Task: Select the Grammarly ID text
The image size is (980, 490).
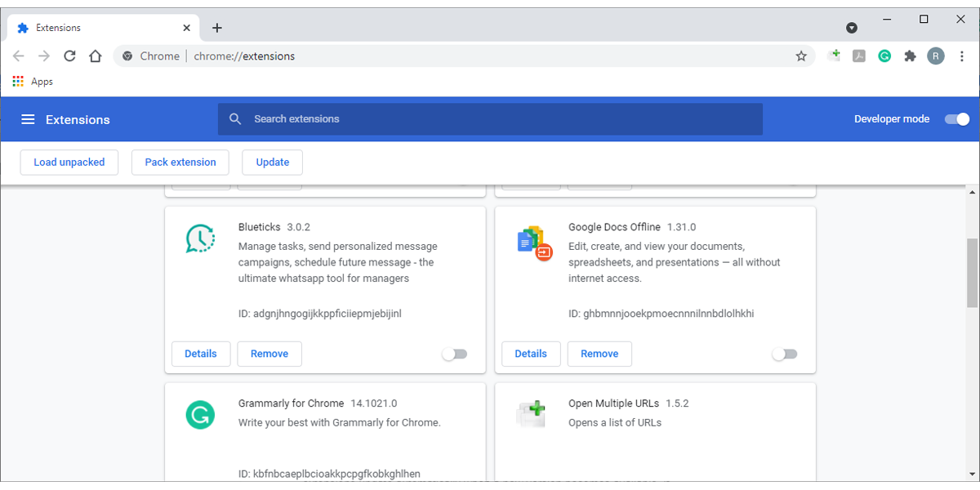Action: pos(329,474)
